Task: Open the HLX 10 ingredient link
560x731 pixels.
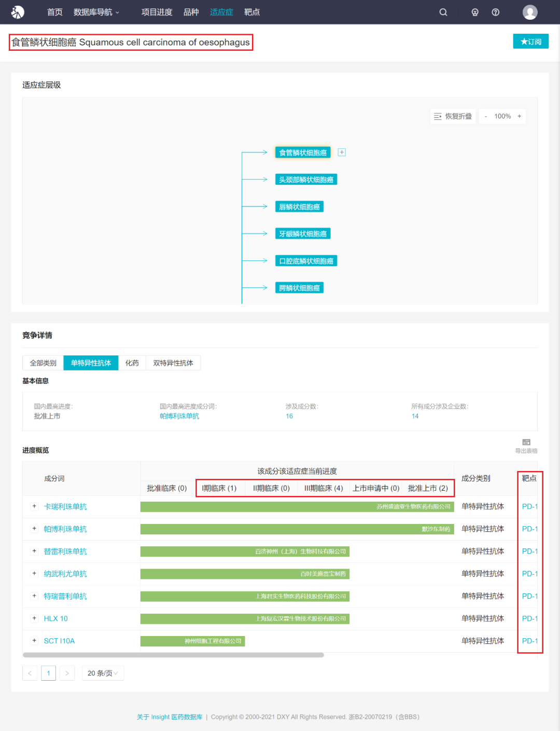Action: (56, 618)
